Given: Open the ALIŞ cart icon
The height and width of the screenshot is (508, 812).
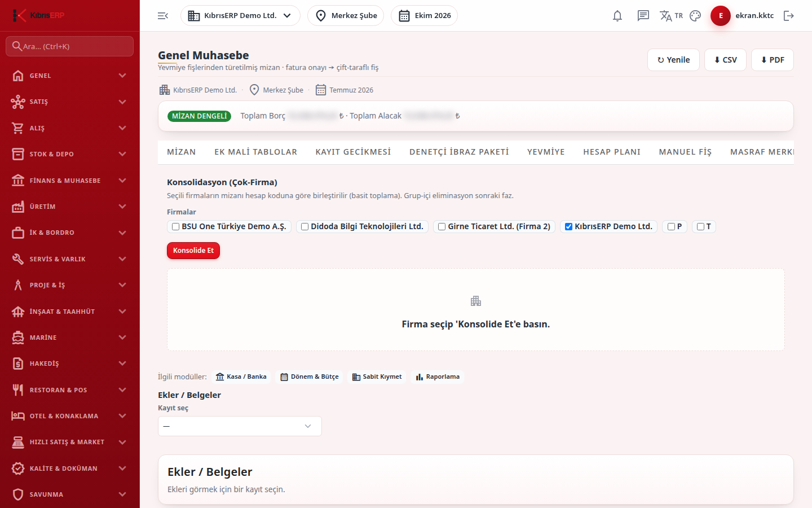Looking at the screenshot, I should 18,128.
